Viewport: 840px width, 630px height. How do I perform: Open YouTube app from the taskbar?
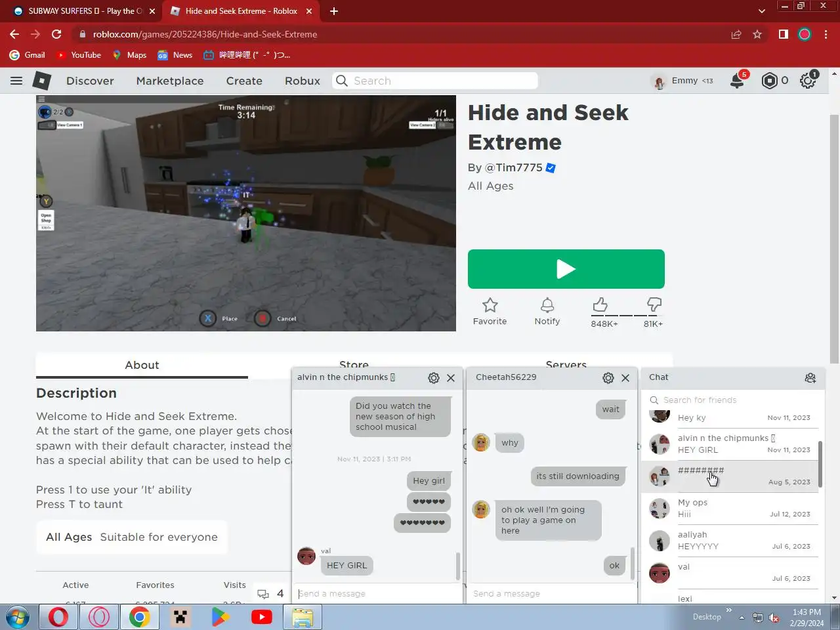(262, 618)
